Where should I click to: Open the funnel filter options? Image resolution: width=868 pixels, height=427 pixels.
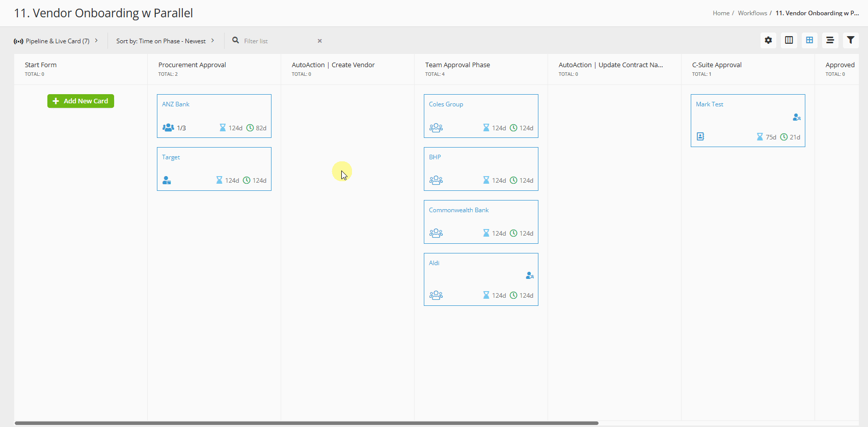[x=850, y=40]
